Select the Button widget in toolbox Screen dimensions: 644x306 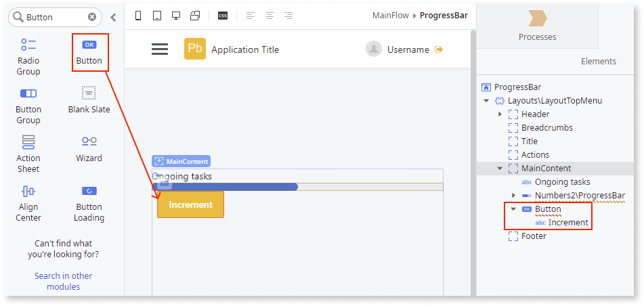pos(89,45)
